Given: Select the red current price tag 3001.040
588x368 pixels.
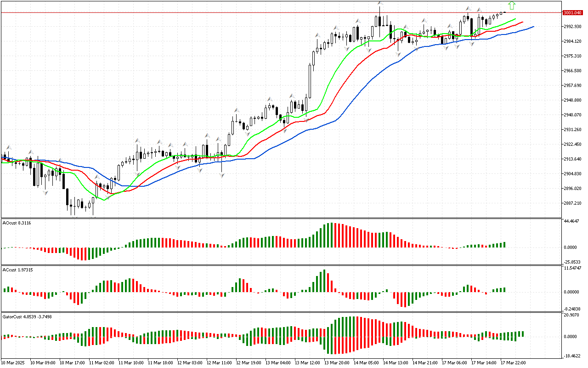Looking at the screenshot, I should tap(572, 13).
